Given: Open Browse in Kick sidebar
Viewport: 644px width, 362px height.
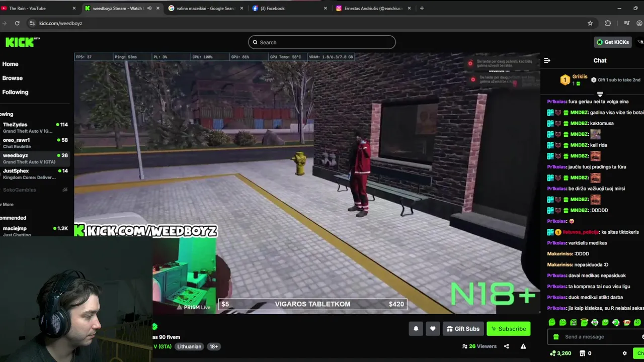Looking at the screenshot, I should [x=12, y=78].
